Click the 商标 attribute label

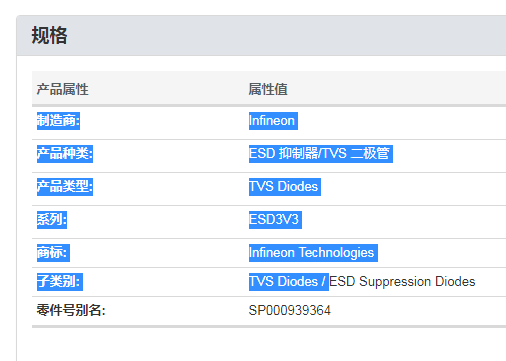(53, 253)
